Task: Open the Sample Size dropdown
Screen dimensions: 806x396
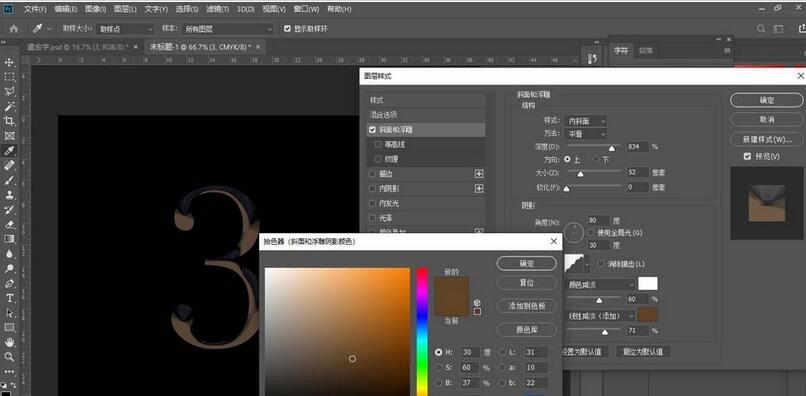Action: pyautogui.click(x=126, y=29)
